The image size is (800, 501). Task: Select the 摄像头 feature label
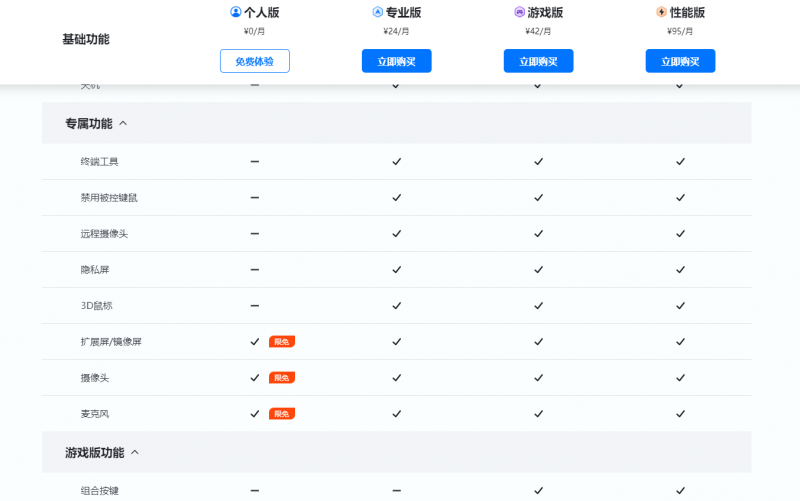click(95, 378)
